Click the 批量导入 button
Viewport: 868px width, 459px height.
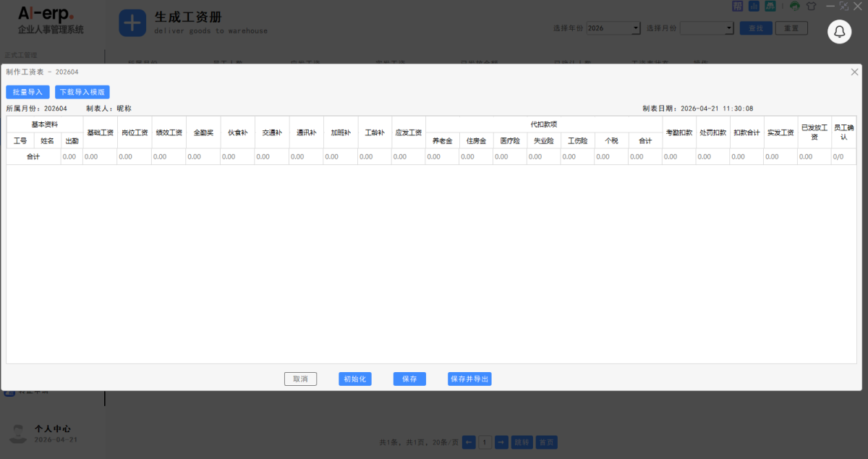click(x=27, y=92)
